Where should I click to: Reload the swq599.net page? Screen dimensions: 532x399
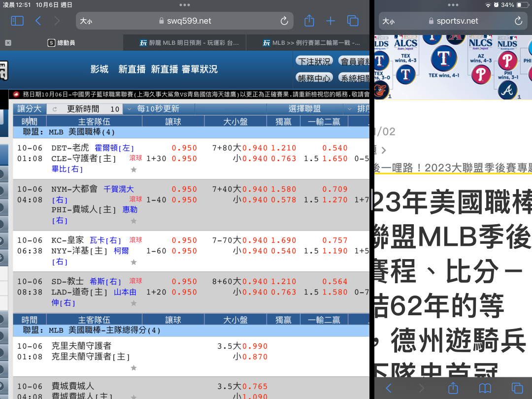pos(284,21)
